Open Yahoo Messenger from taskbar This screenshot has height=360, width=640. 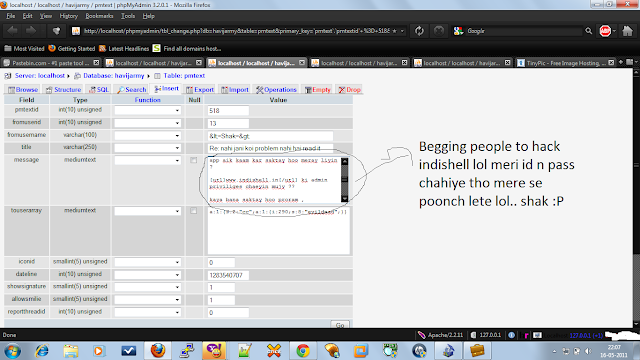pos(214,351)
